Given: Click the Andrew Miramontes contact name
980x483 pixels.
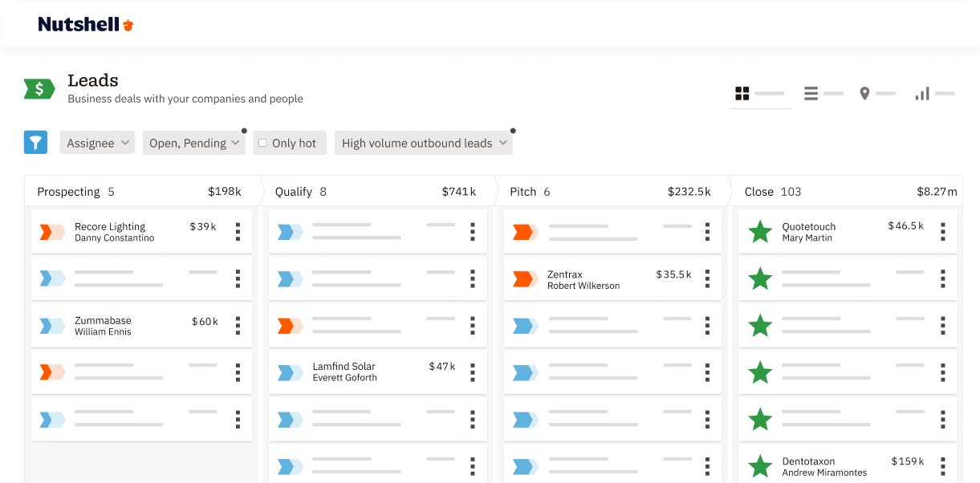Looking at the screenshot, I should 824,473.
